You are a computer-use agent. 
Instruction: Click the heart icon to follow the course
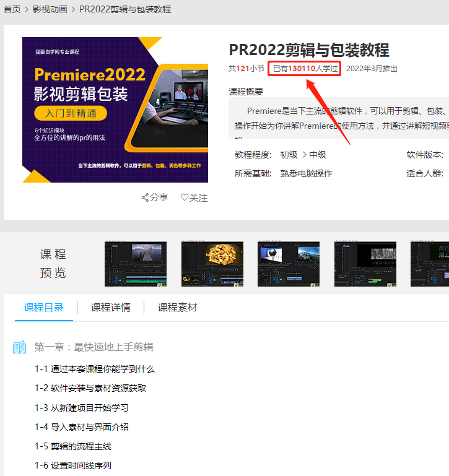(x=184, y=197)
